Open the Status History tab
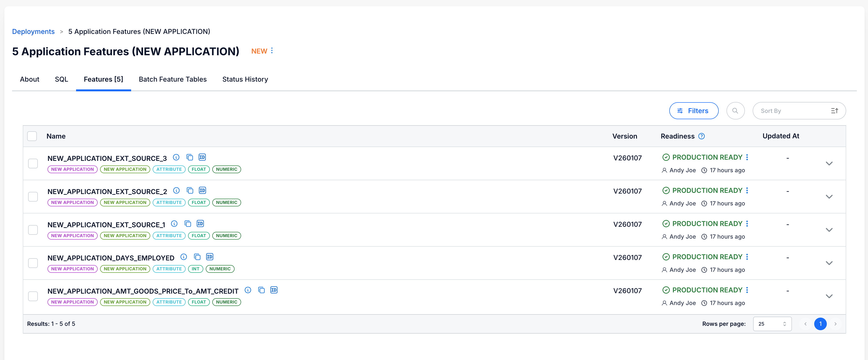Screen dimensions: 868x360 [245, 79]
